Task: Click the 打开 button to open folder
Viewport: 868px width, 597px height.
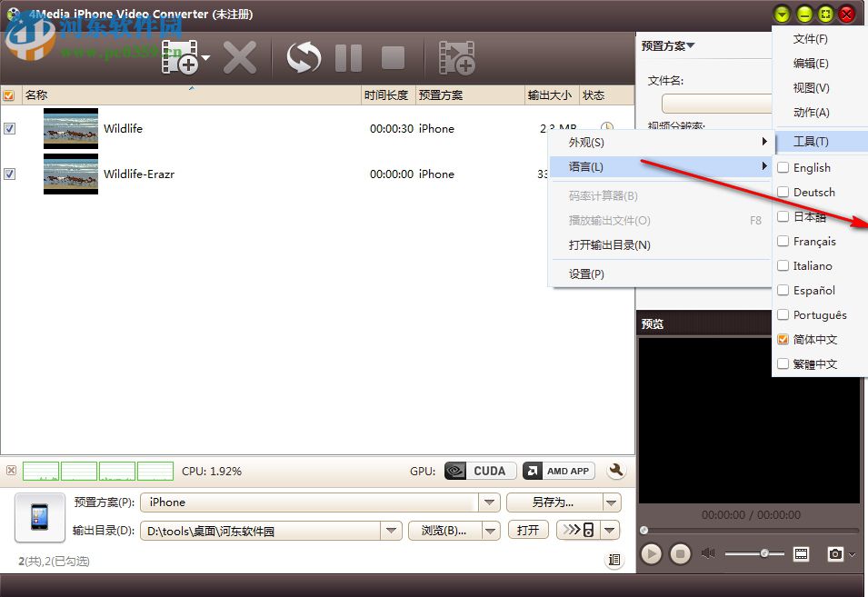Action: click(x=528, y=530)
